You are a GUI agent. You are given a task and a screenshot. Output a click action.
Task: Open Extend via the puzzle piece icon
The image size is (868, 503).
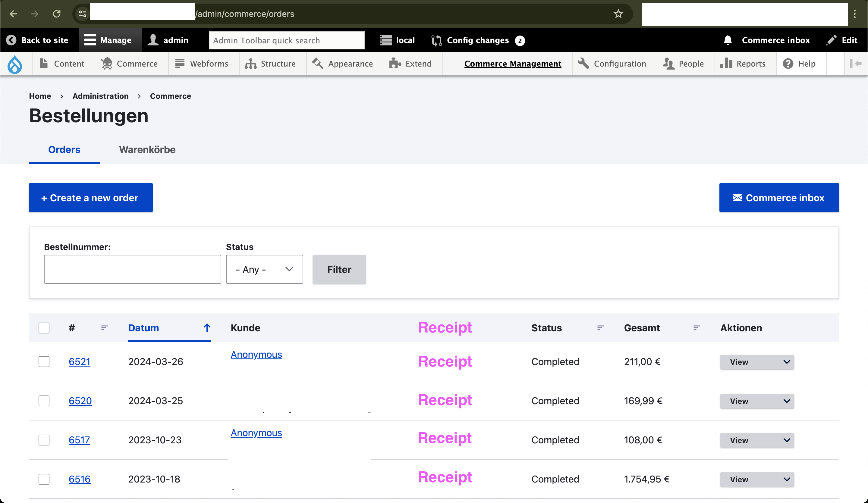coord(395,64)
